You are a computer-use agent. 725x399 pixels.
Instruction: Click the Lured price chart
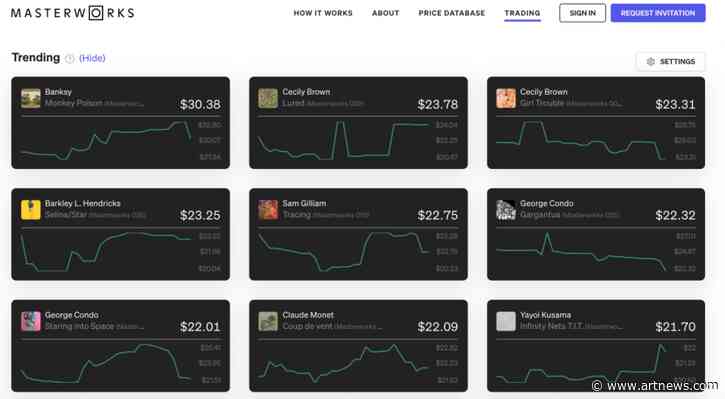click(344, 141)
